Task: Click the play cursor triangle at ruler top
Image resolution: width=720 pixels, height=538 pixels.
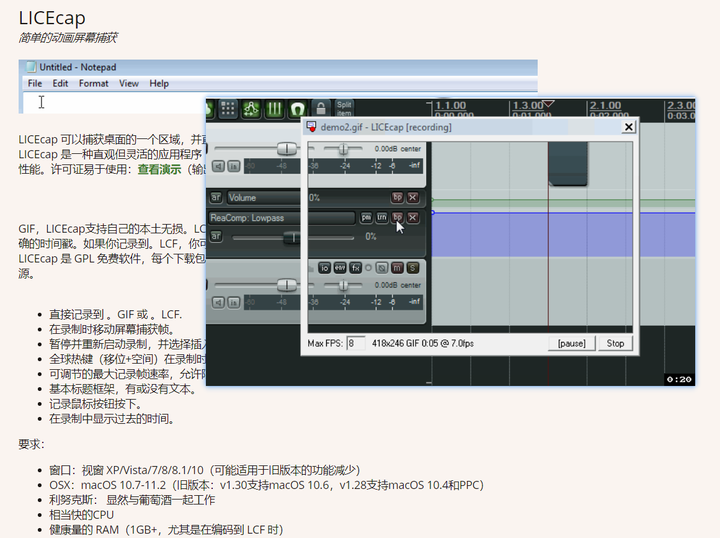Action: tap(549, 104)
